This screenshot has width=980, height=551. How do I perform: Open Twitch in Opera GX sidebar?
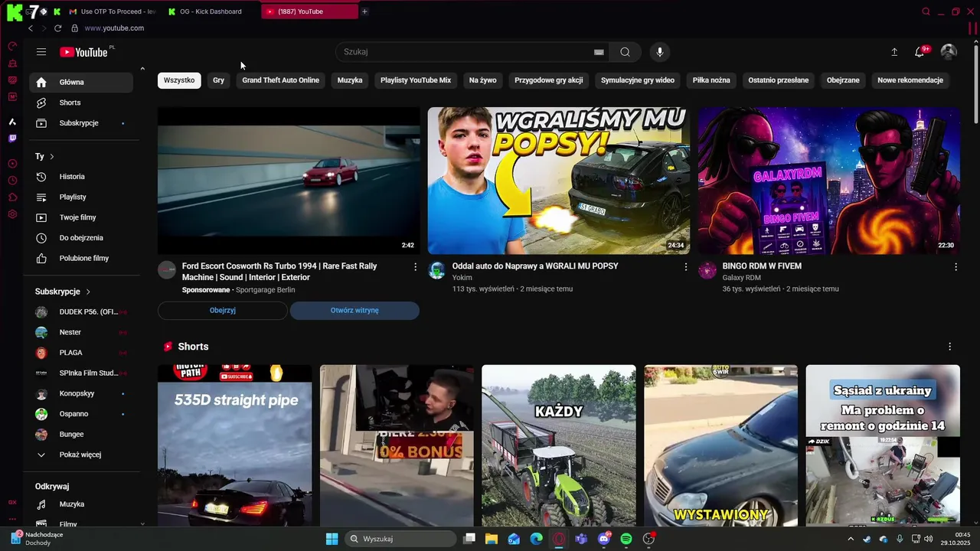(12, 139)
